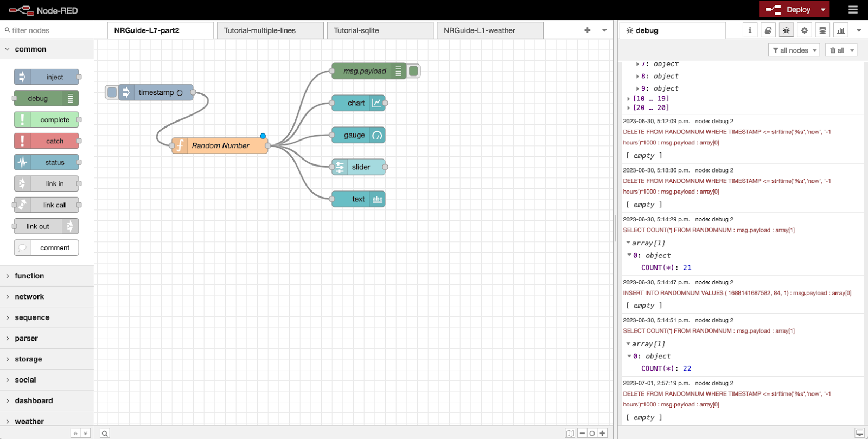Image resolution: width=868 pixels, height=439 pixels.
Task: Open the Deploy options dropdown arrow
Action: (823, 10)
